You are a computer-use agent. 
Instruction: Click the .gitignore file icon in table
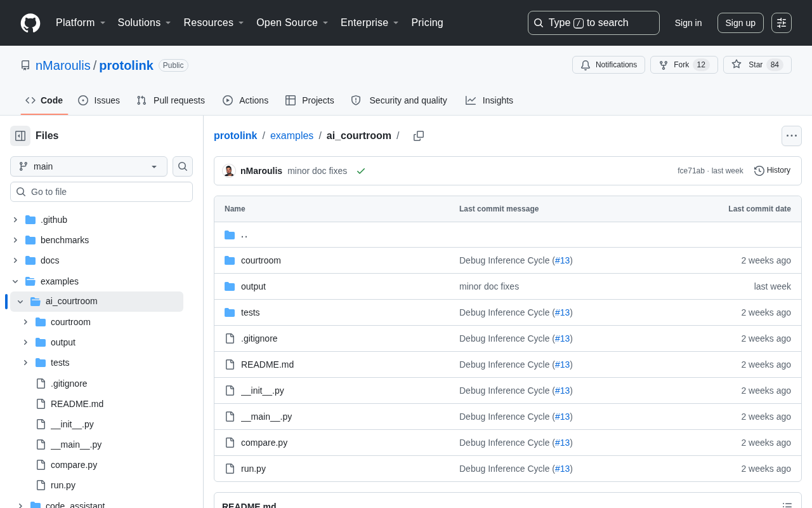pyautogui.click(x=230, y=338)
